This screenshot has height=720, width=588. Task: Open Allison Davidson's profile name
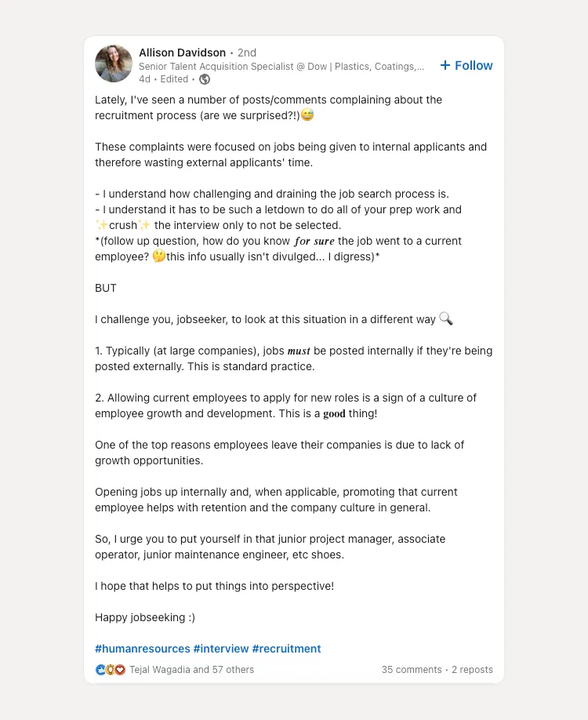coord(182,53)
